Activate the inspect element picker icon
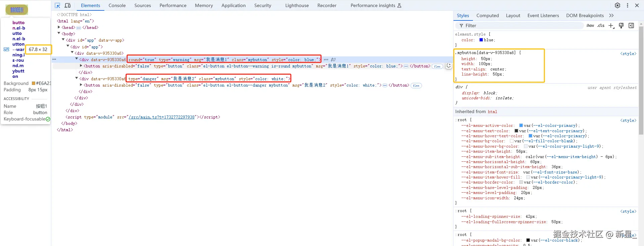The height and width of the screenshot is (246, 644). click(57, 5)
